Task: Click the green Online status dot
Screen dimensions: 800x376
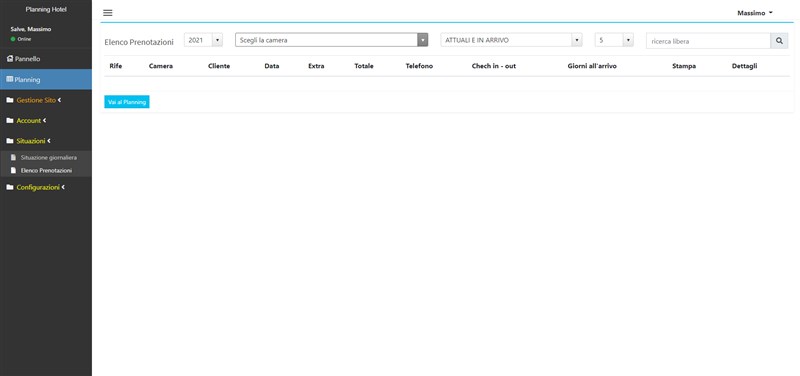Action: (x=13, y=39)
